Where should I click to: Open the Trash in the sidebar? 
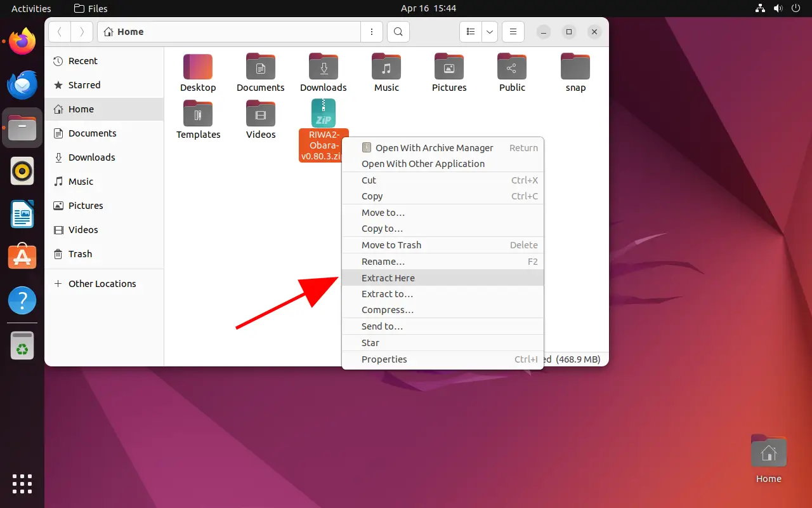[80, 254]
